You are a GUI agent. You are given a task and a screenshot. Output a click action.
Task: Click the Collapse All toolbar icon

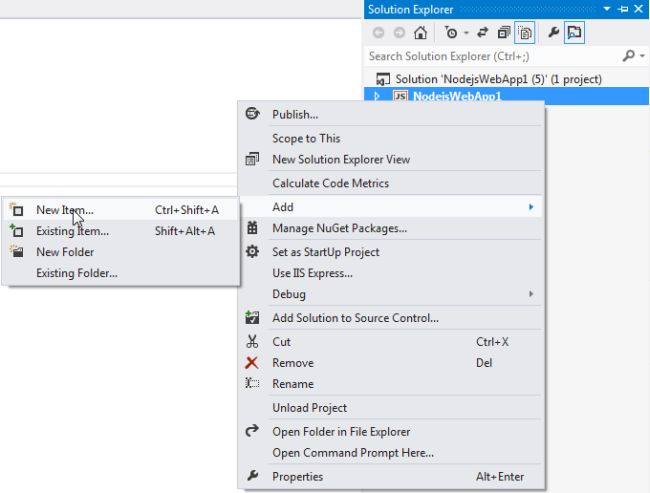click(504, 32)
